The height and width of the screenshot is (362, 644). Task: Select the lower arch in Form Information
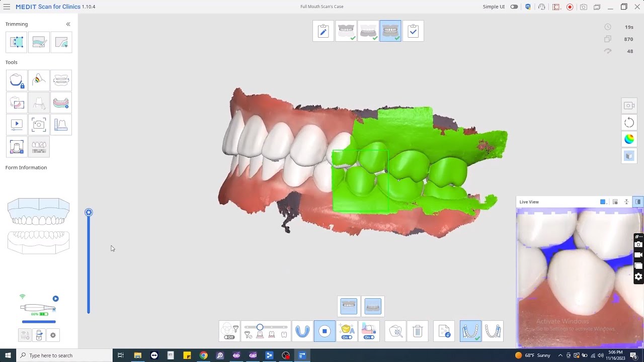pyautogui.click(x=39, y=242)
